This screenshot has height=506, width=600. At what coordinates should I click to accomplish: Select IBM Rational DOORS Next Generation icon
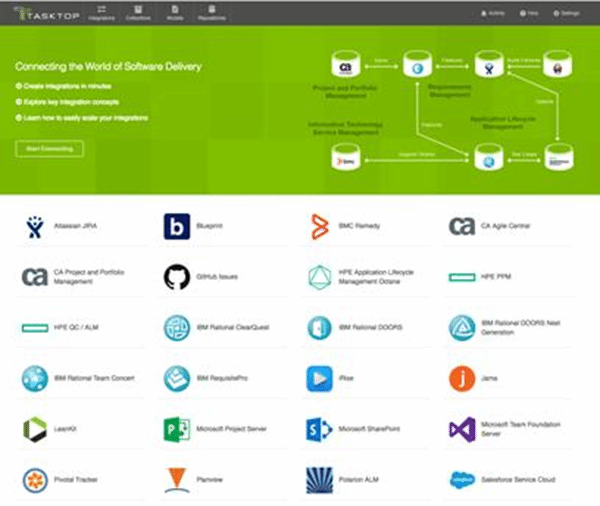pos(462,328)
